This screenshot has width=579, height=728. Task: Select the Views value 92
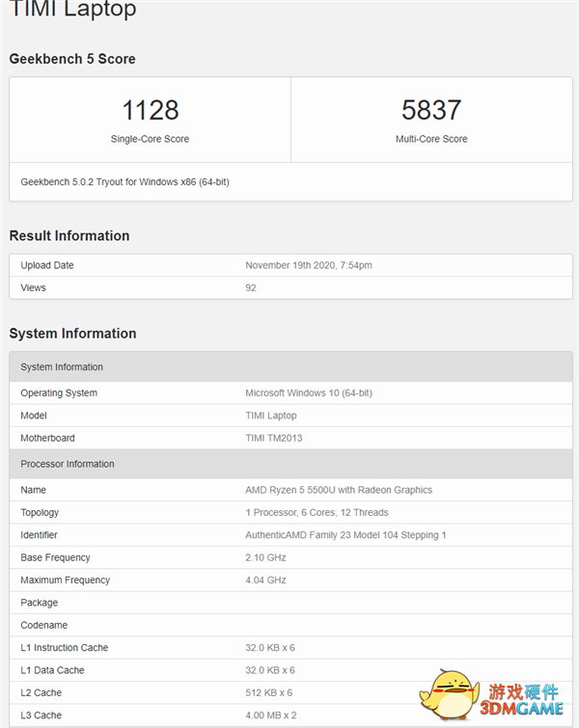pyautogui.click(x=251, y=288)
